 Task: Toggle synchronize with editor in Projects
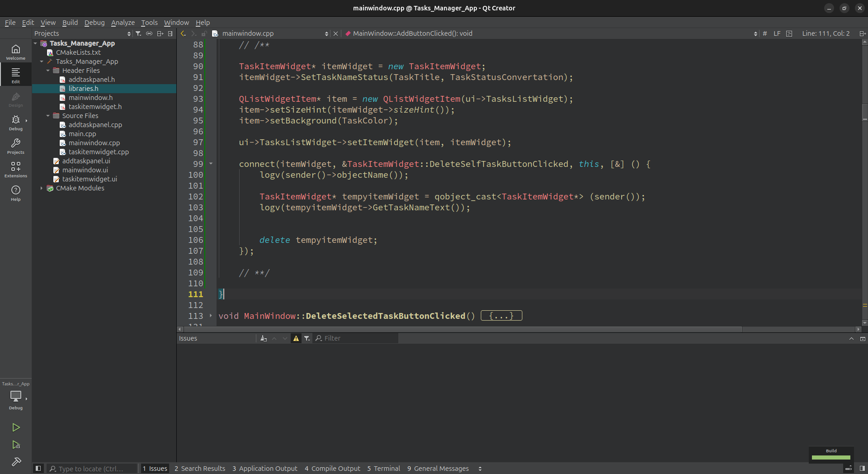pyautogui.click(x=149, y=33)
